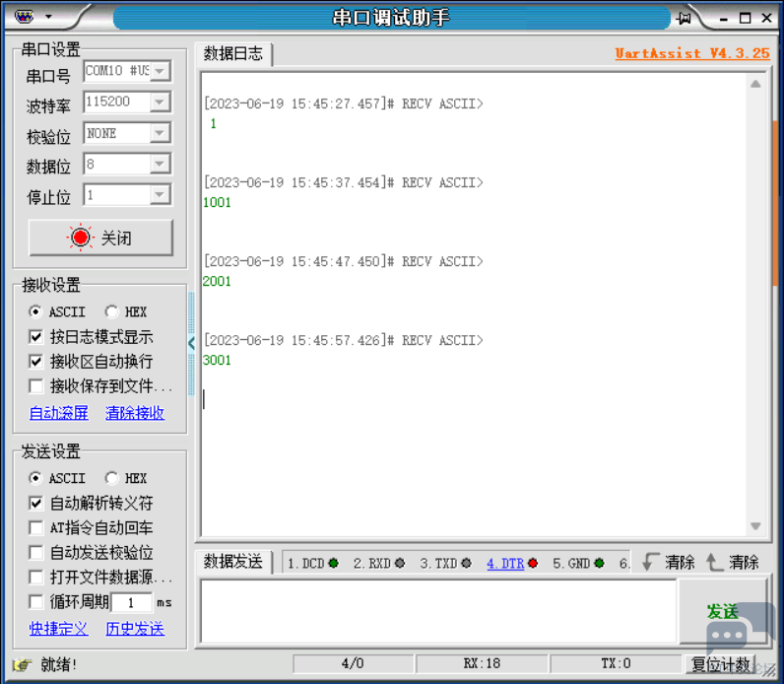
Task: Click inside the send text area
Action: point(438,611)
